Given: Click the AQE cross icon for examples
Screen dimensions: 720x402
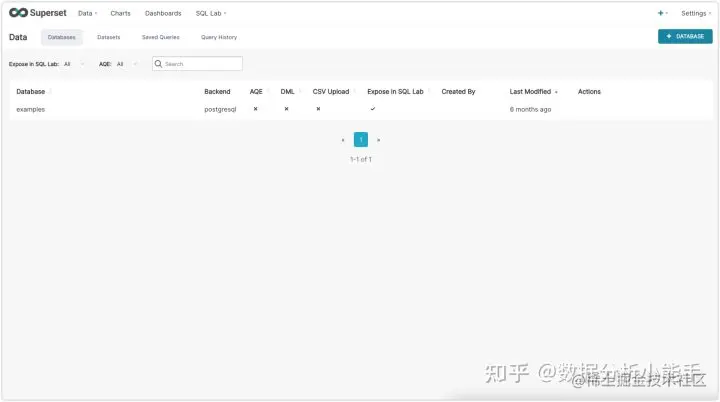Looking at the screenshot, I should click(255, 109).
